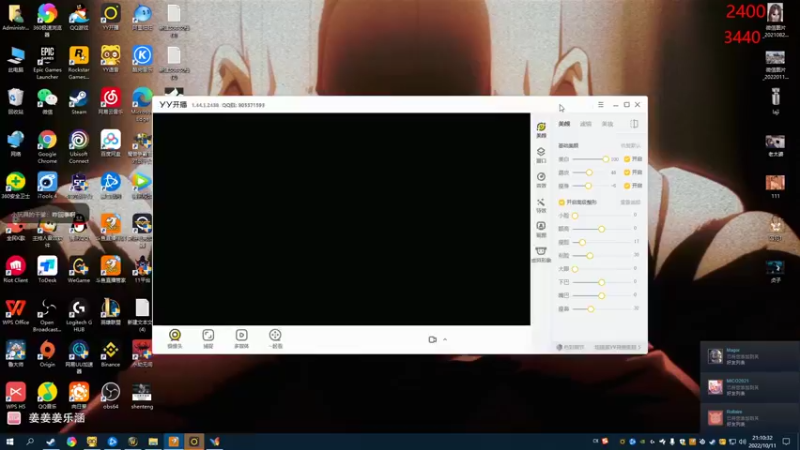Open the 窗口 layers section in YY sidebar

pos(541,155)
